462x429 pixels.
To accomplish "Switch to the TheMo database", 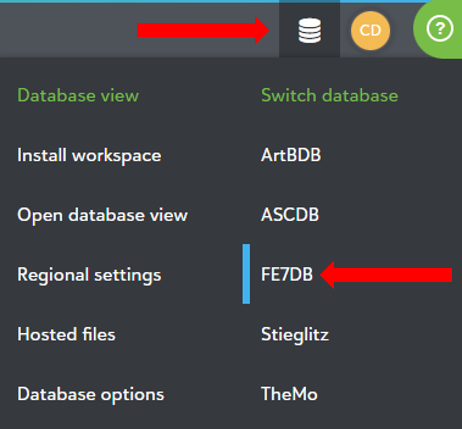I will point(289,394).
